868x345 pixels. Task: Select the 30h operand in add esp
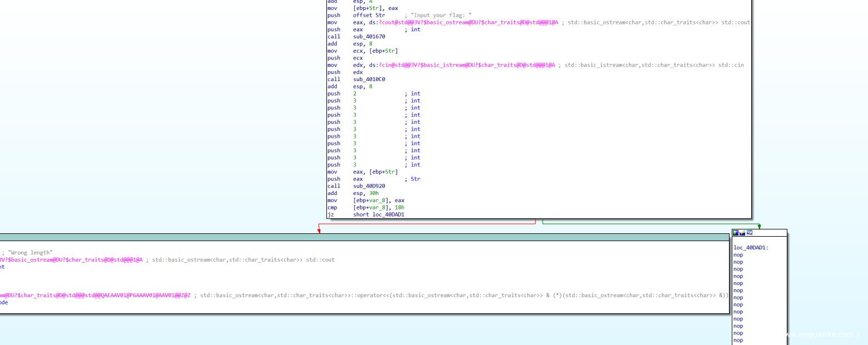pyautogui.click(x=373, y=193)
